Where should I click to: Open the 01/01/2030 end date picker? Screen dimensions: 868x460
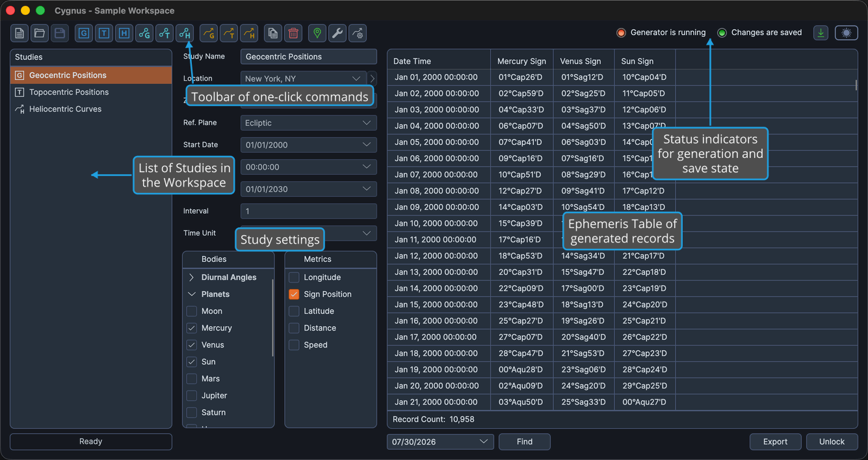tap(309, 189)
